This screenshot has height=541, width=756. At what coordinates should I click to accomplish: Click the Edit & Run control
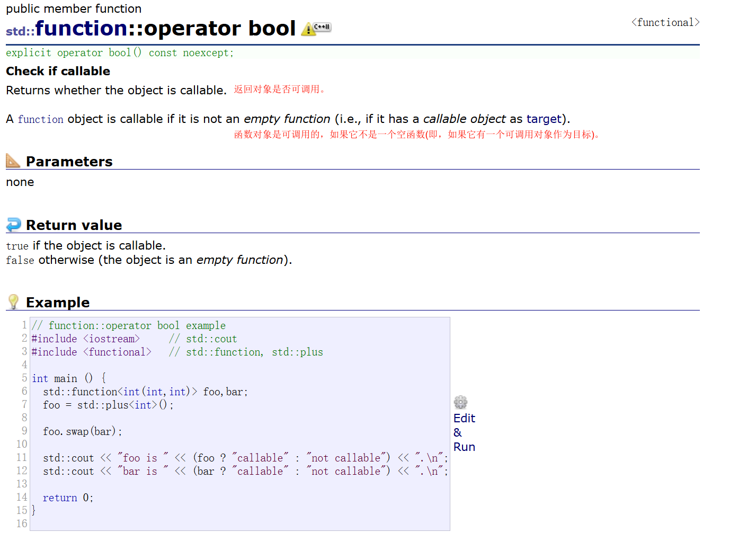(x=464, y=432)
